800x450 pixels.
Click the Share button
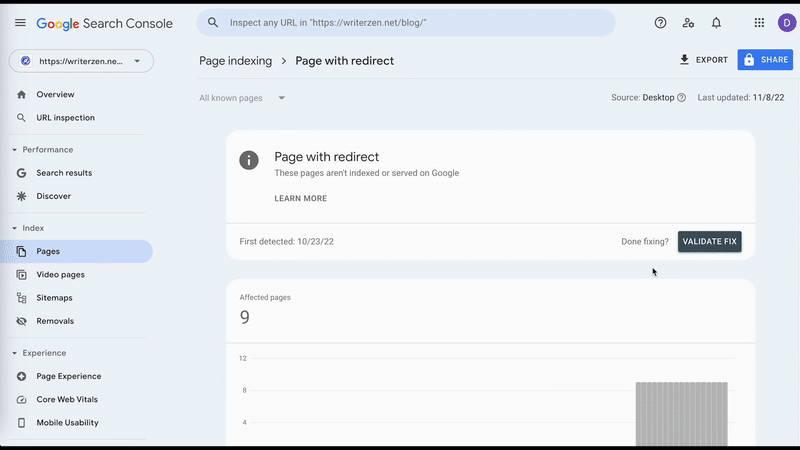(765, 60)
